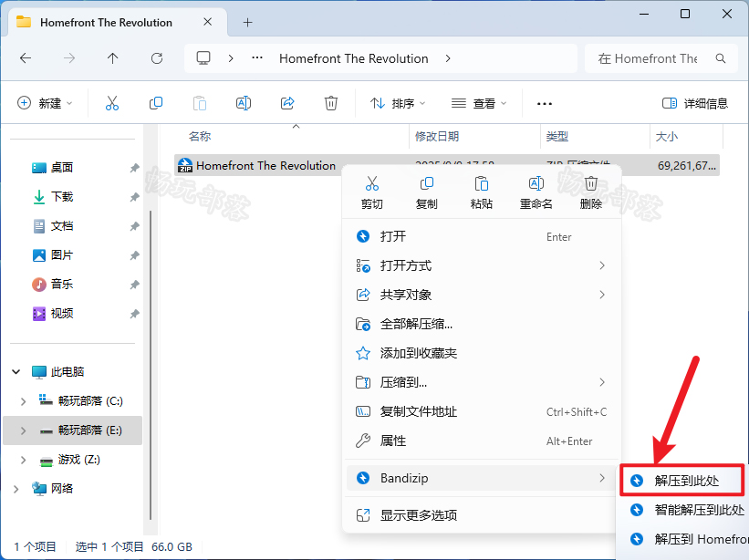Click 复制 in the context menu
The width and height of the screenshot is (749, 560).
click(x=427, y=192)
